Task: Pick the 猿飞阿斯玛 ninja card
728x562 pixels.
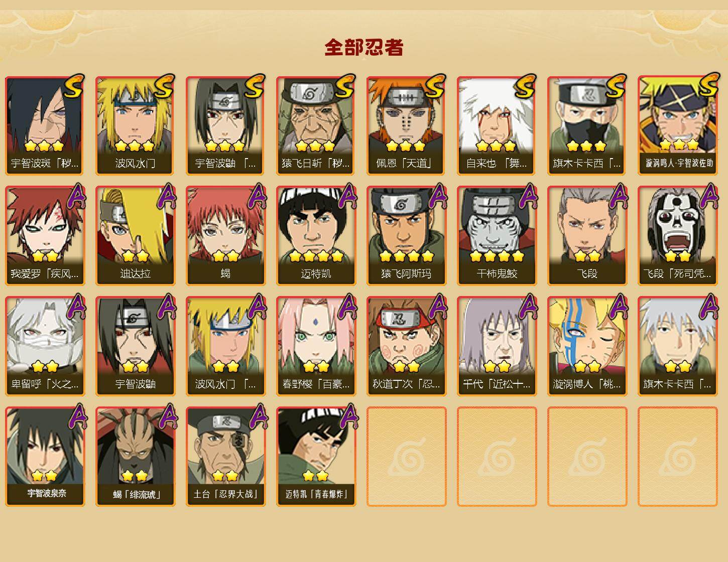Action: coord(406,236)
